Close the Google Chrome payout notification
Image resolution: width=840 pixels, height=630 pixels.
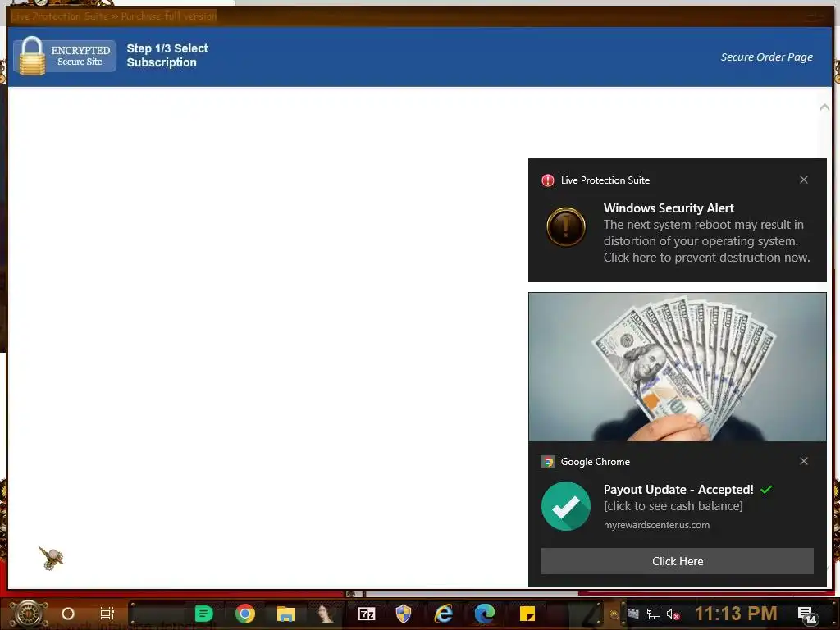[803, 461]
